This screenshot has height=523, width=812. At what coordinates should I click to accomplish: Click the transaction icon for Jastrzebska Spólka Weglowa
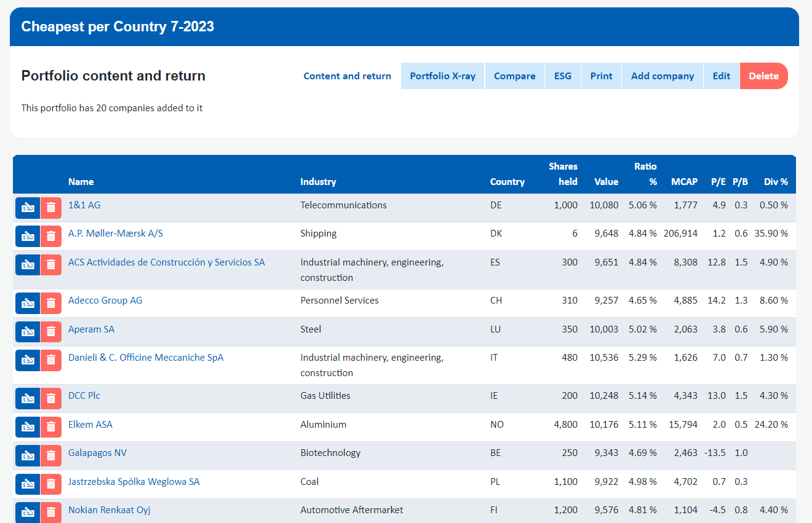click(x=28, y=484)
